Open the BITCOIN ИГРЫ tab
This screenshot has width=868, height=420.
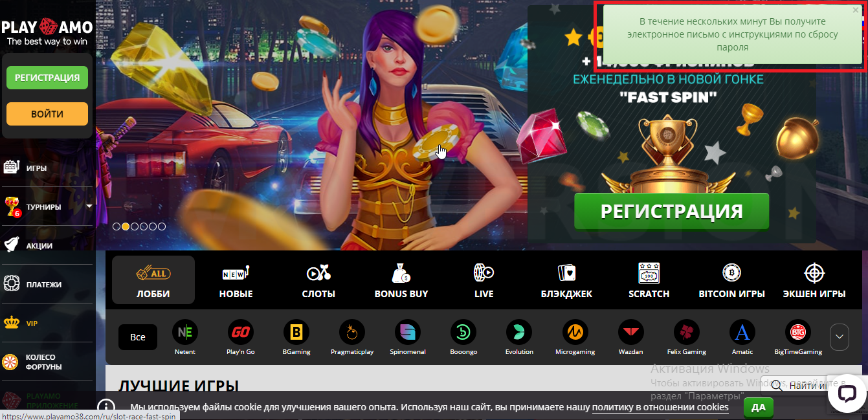[731, 280]
